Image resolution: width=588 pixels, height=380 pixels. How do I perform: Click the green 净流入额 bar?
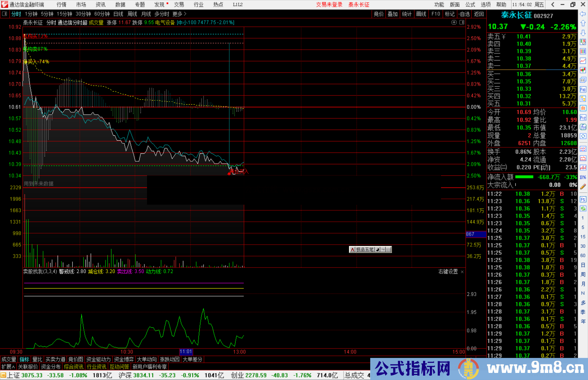(524, 177)
